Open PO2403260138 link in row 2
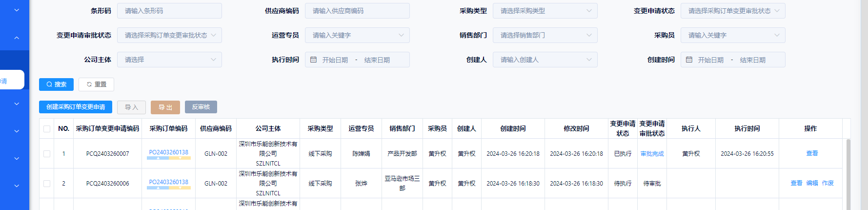 coord(169,182)
